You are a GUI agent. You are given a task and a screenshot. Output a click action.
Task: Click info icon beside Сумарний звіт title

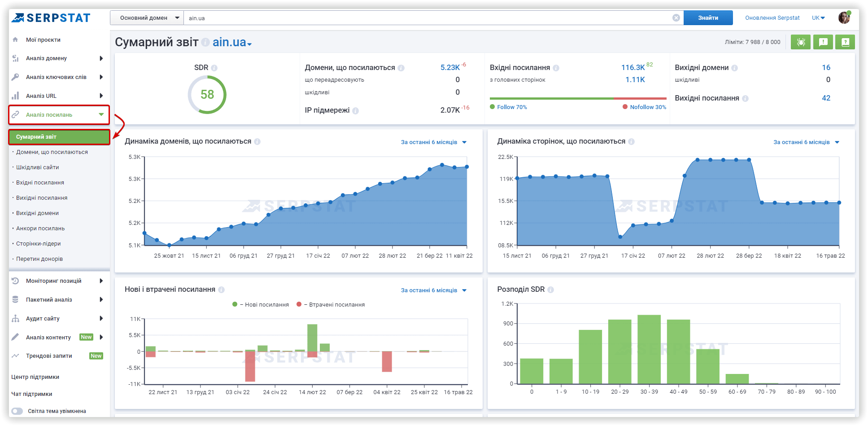[x=205, y=42]
